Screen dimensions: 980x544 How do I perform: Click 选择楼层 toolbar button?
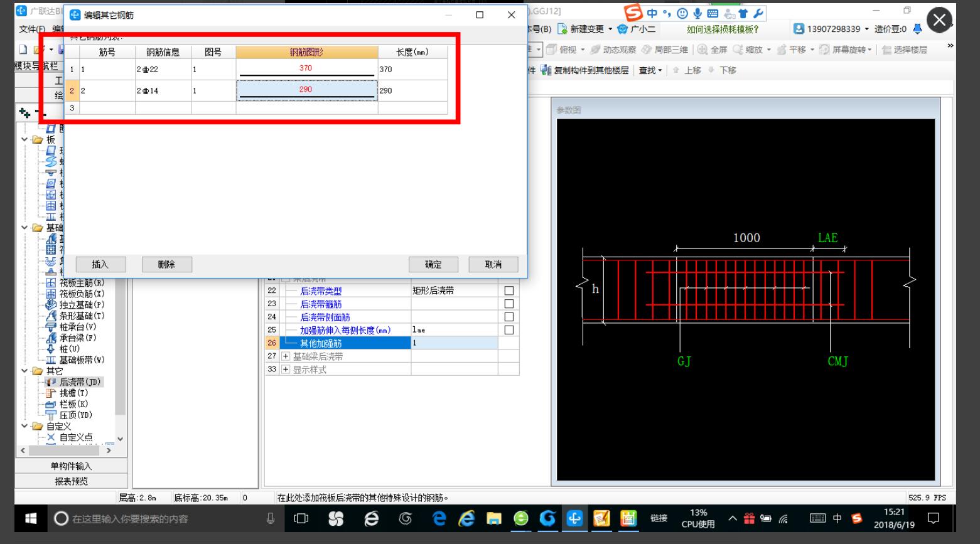coord(905,50)
